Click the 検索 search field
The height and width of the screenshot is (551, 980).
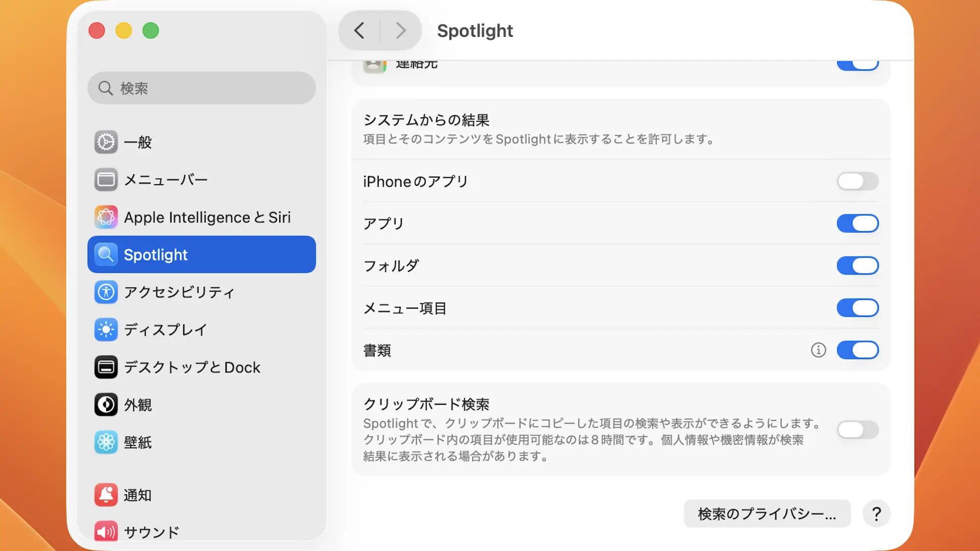coord(202,88)
